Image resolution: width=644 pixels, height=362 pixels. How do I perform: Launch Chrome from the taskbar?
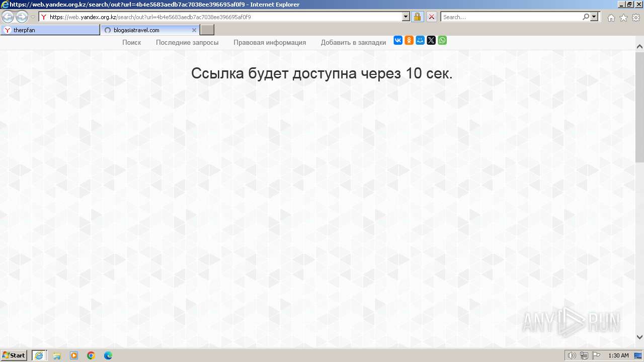click(x=91, y=355)
